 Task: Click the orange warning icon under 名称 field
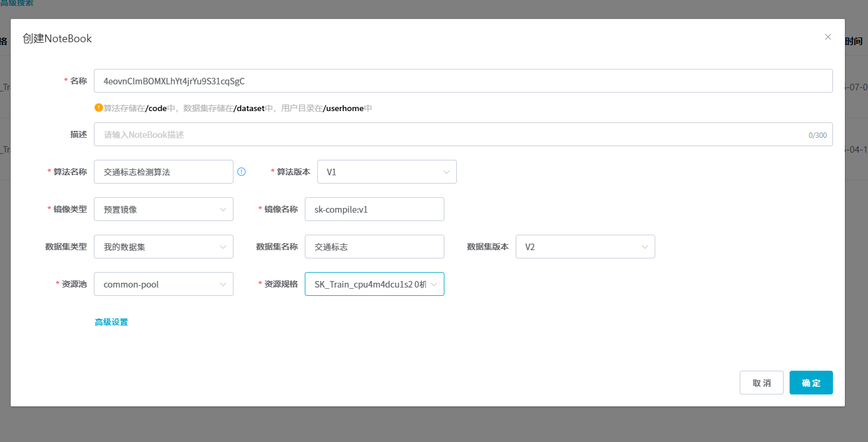tap(99, 108)
